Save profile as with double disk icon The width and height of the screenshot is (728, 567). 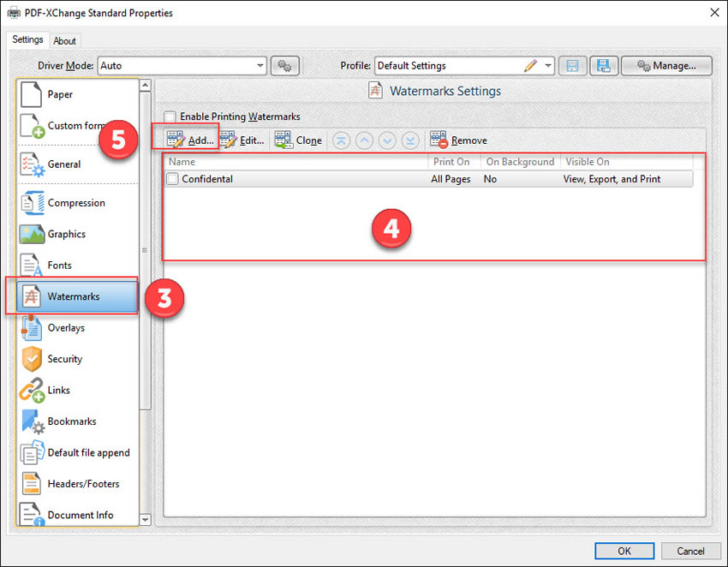[x=604, y=66]
